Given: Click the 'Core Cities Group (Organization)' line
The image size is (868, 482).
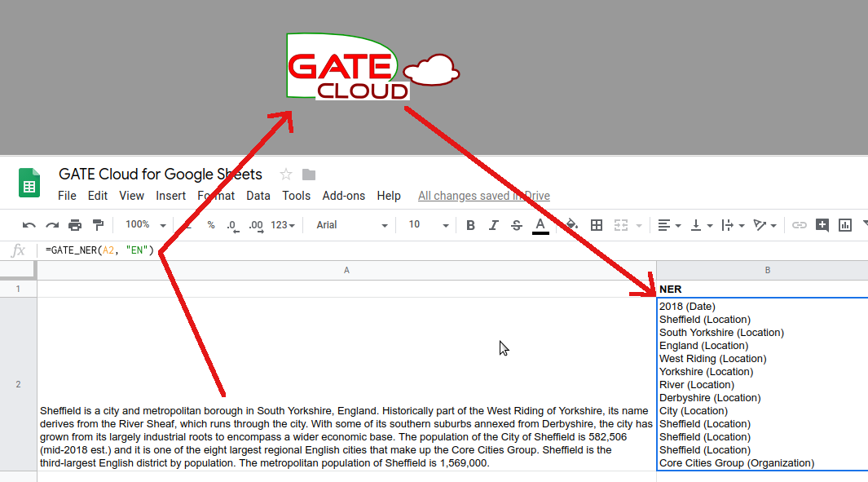Looking at the screenshot, I should 737,463.
